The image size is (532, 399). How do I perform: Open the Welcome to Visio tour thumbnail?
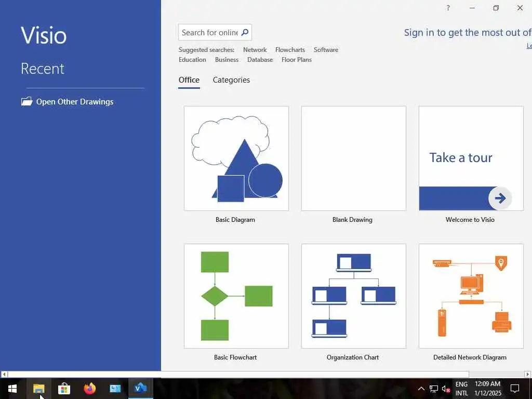tap(471, 158)
